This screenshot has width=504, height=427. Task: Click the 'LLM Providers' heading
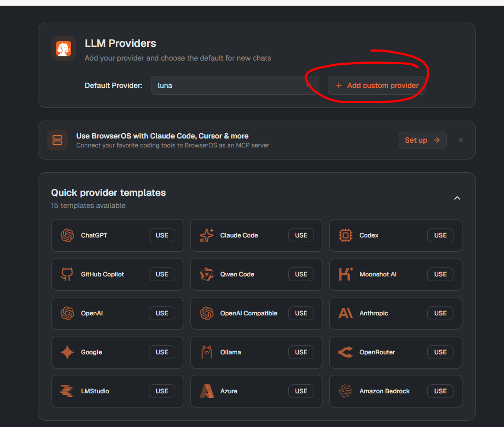[120, 43]
